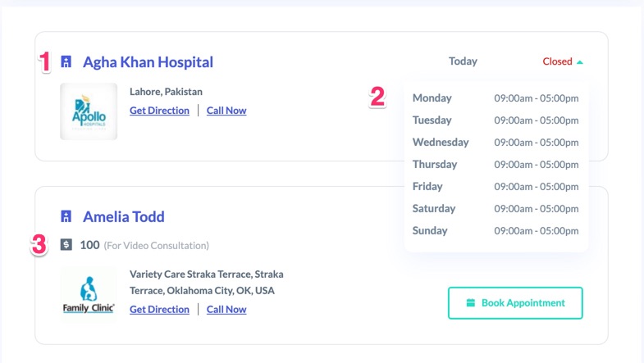The height and width of the screenshot is (363, 644).
Task: Open Amelia Todd title
Action: [124, 216]
